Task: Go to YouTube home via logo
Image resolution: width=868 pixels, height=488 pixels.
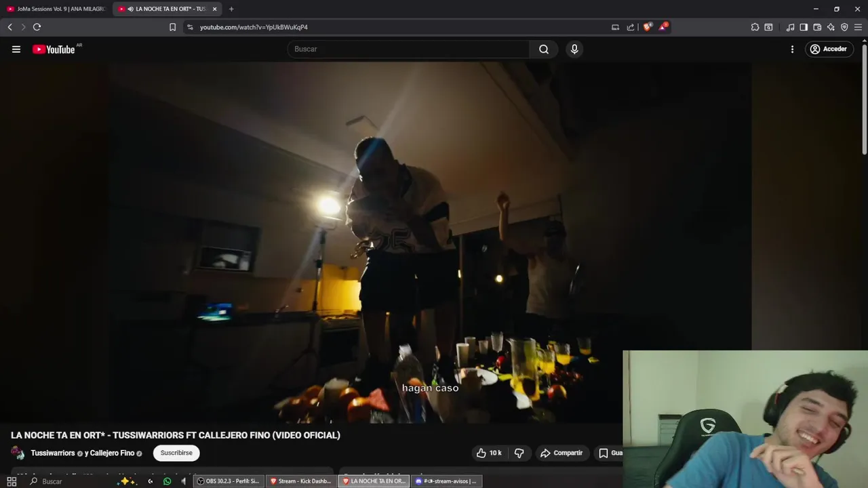Action: pos(54,49)
